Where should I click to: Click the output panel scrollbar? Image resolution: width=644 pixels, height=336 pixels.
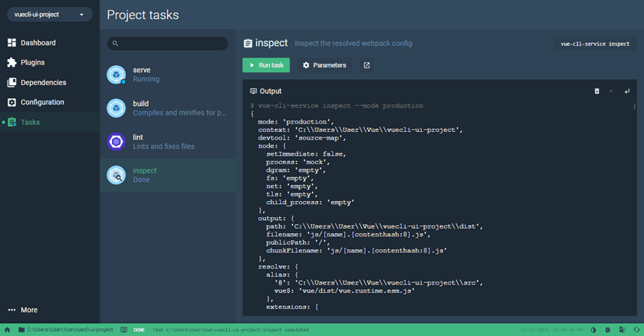point(635,107)
